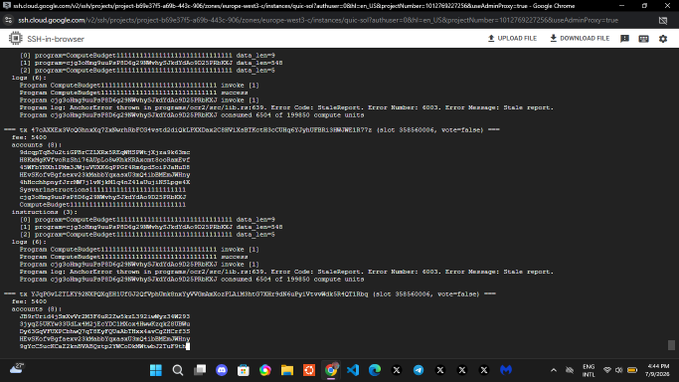This screenshot has width=679, height=382.
Task: Minimize the Google Chrome window
Action: click(622, 6)
